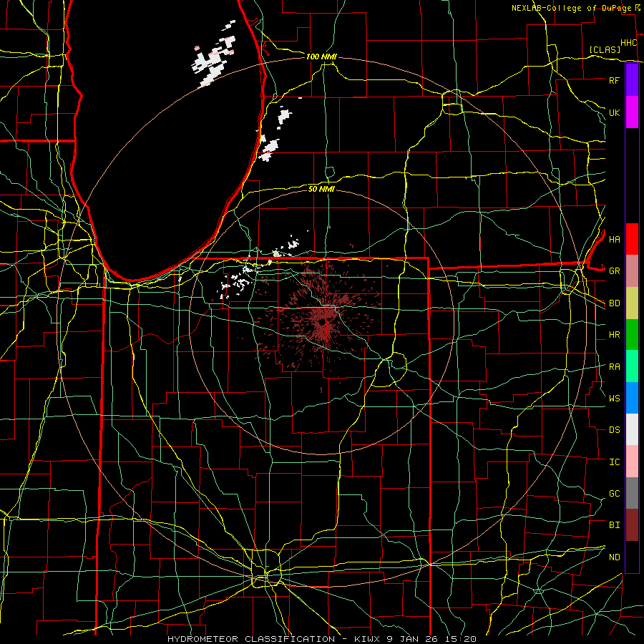Click the red HA legend color swatch
Image resolution: width=644 pixels, height=644 pixels.
pos(632,239)
